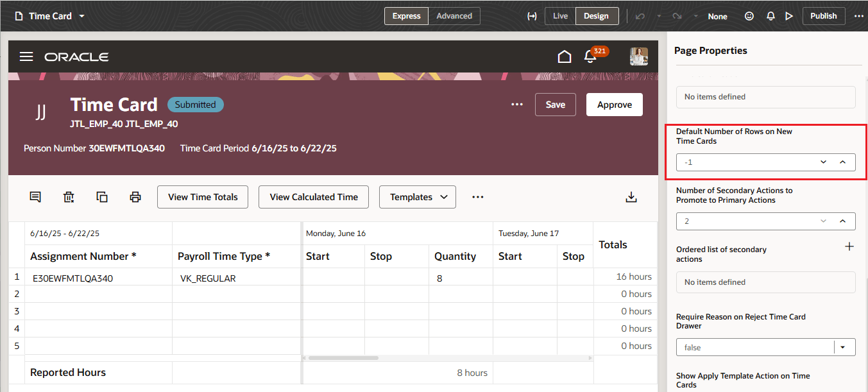Open the print icon on the time card toolbar

click(x=135, y=197)
